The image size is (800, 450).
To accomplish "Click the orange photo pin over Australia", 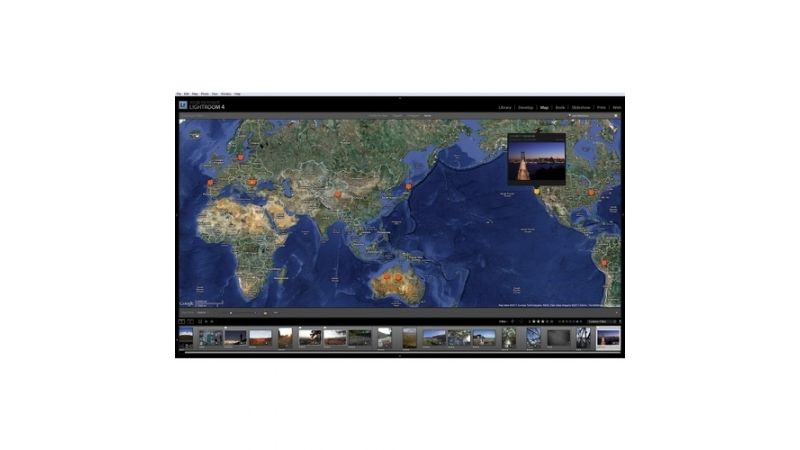I will [397, 273].
